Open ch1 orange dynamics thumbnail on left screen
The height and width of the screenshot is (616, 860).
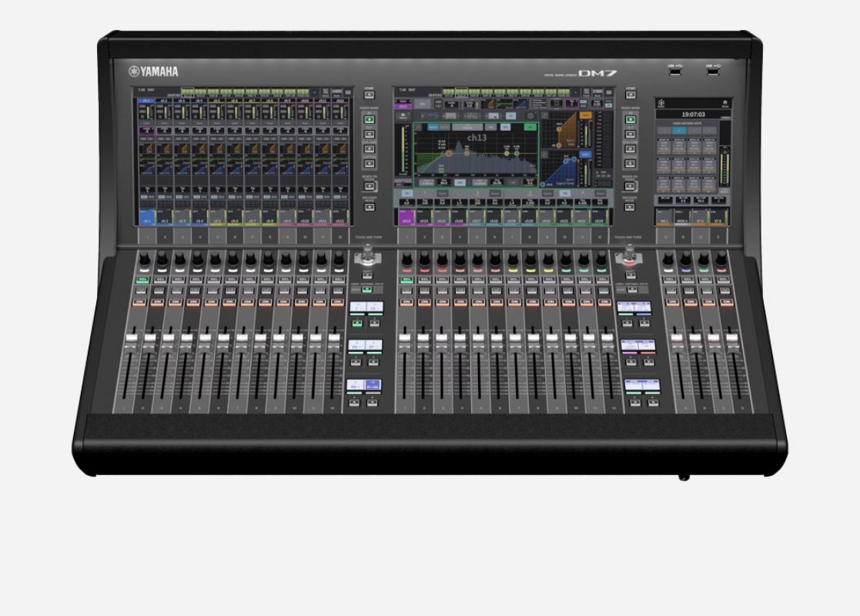[146, 149]
